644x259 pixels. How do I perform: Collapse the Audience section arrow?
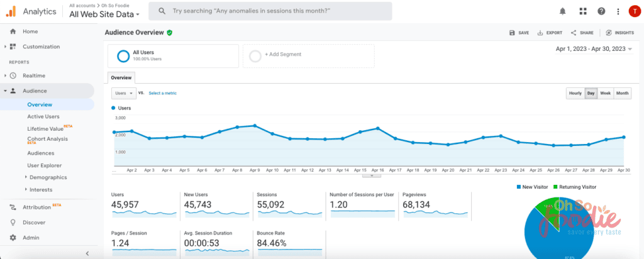click(x=5, y=91)
